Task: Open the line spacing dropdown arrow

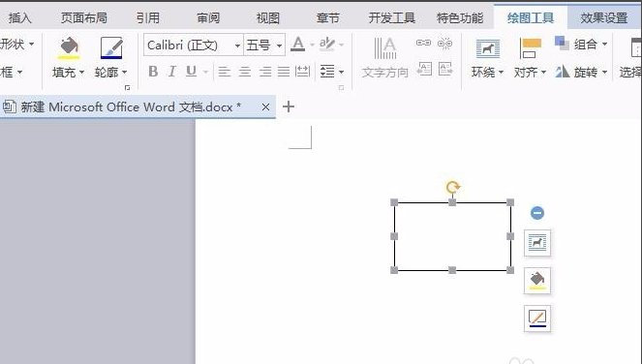Action: (341, 72)
